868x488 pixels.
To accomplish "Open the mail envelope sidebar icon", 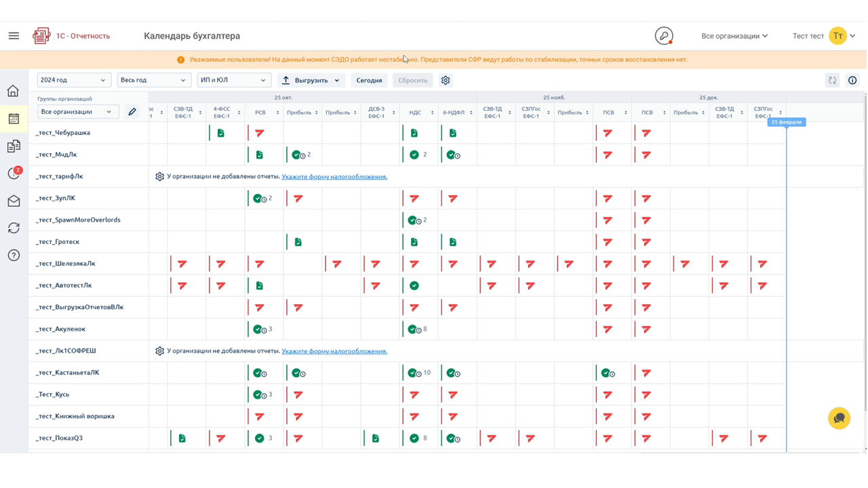I will 14,201.
